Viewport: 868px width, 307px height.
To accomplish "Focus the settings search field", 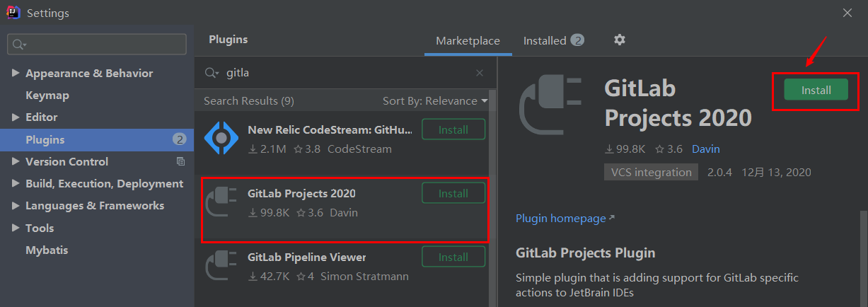I will click(x=97, y=45).
